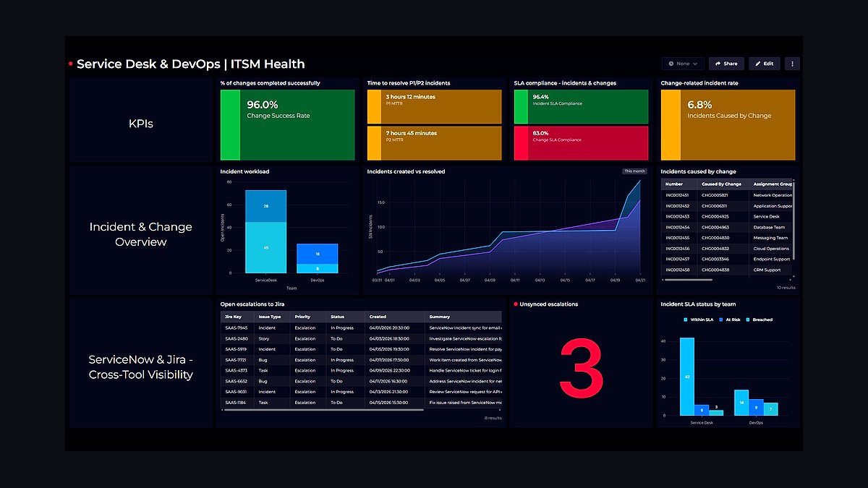Viewport: 868px width, 488px height.
Task: Click incident number INC0012453
Action: click(x=678, y=216)
